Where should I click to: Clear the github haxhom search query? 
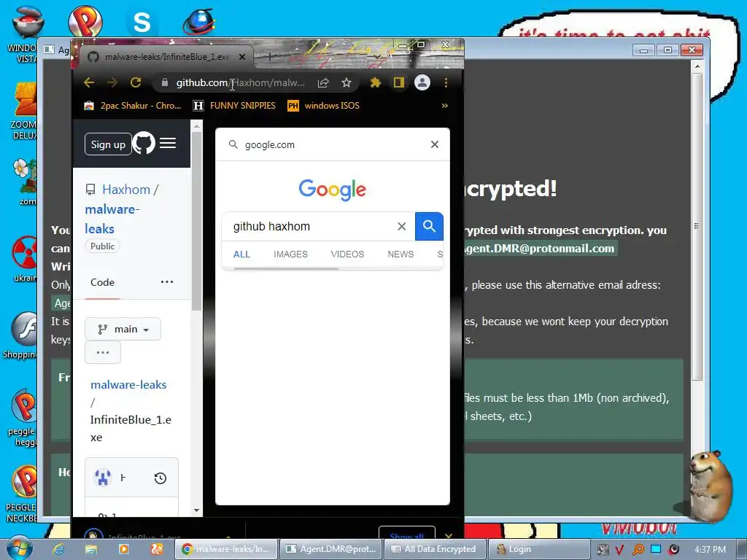point(402,227)
